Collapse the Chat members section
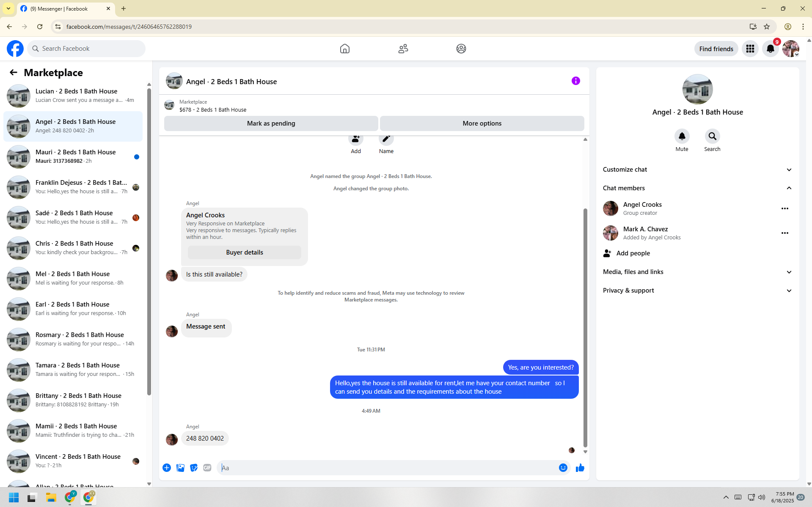Screen dimensions: 812x507 click(698, 188)
